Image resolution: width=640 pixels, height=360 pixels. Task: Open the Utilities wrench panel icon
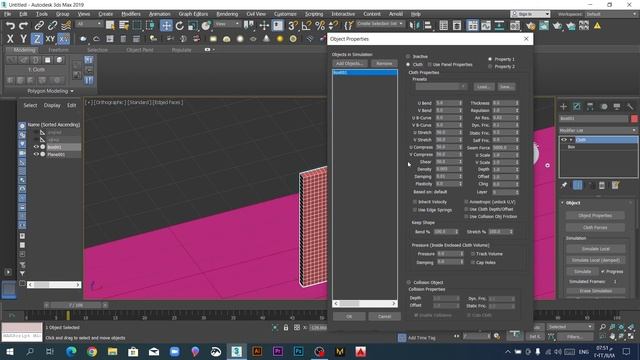pos(630,107)
